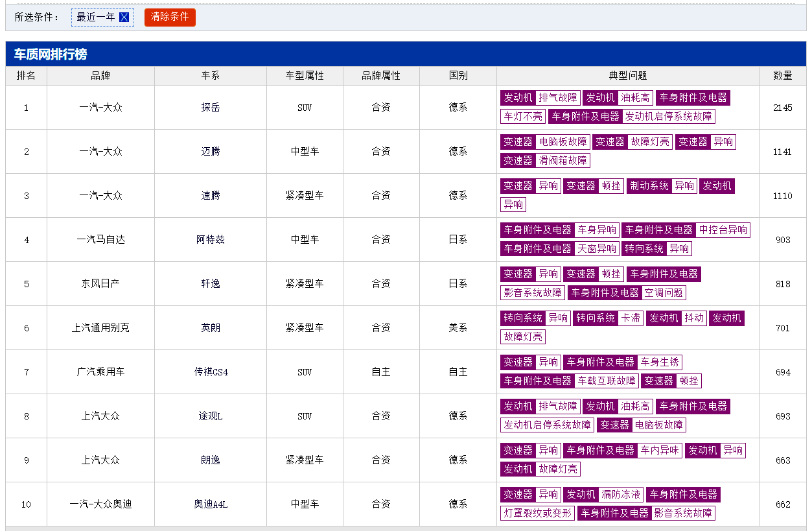Click the 1110 complaint count
The width and height of the screenshot is (812, 531).
coord(783,196)
